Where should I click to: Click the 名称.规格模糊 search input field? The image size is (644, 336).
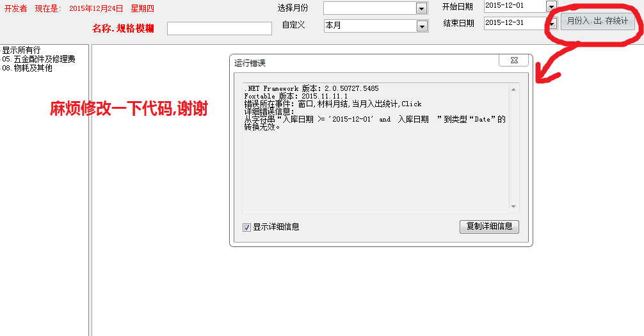click(220, 28)
